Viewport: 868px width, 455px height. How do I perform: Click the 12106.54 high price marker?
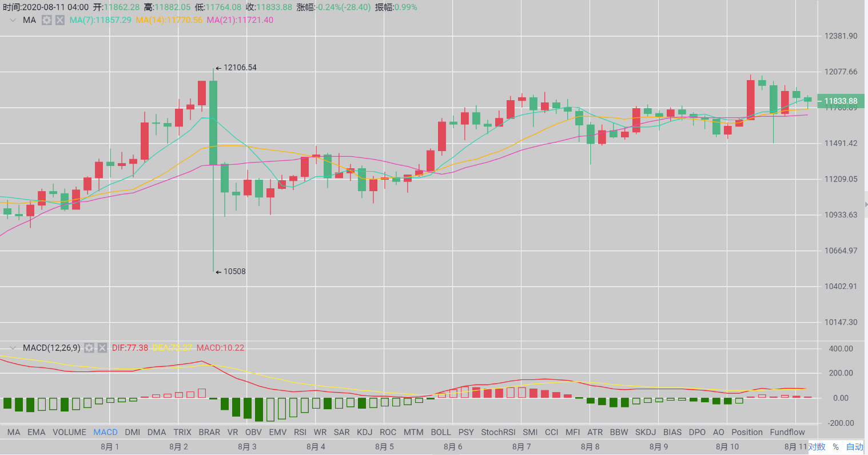tap(236, 68)
